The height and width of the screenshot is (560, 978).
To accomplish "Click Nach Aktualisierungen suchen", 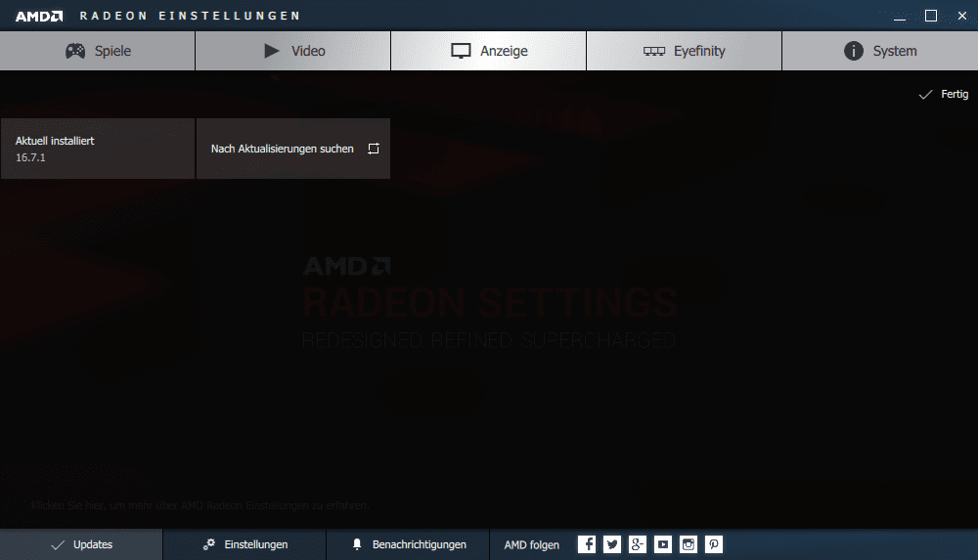I will (x=293, y=149).
